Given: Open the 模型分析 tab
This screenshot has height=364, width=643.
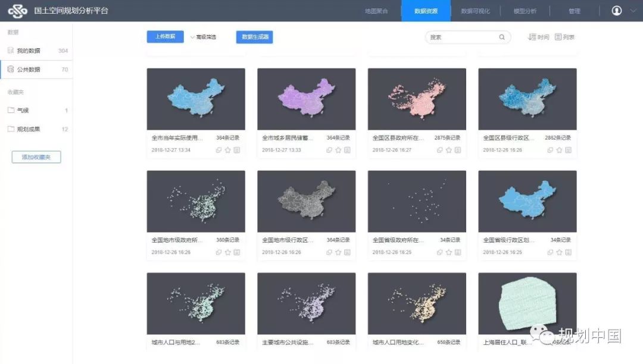Looking at the screenshot, I should pyautogui.click(x=524, y=11).
